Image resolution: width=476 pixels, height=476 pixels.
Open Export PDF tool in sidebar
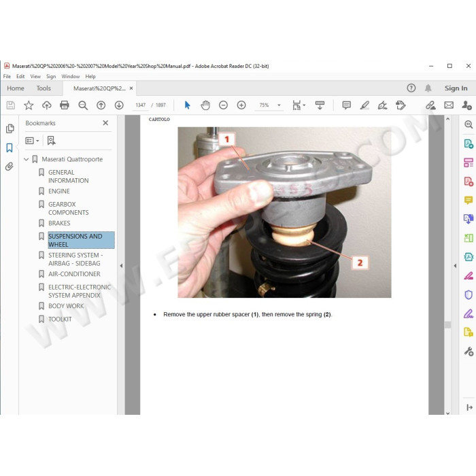[x=469, y=143]
